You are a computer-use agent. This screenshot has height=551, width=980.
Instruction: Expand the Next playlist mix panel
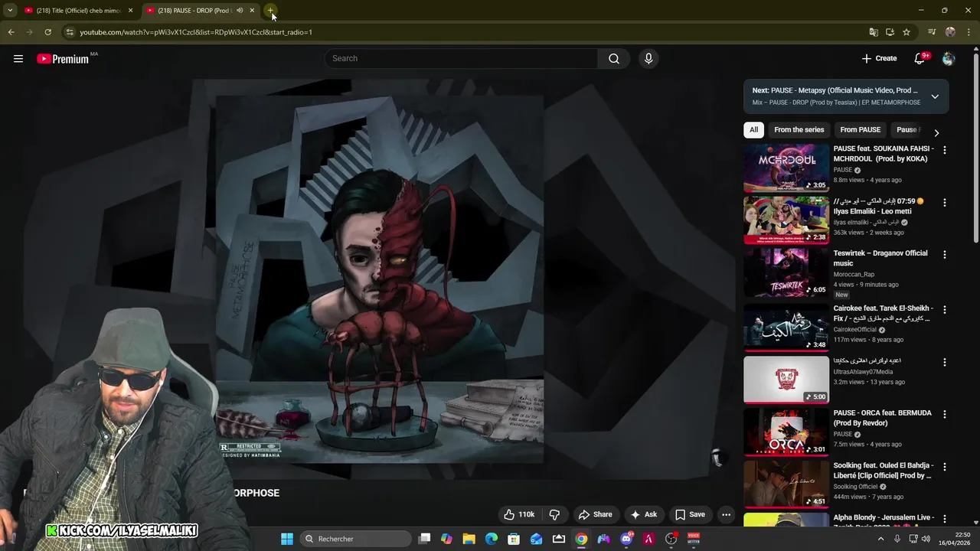935,96
